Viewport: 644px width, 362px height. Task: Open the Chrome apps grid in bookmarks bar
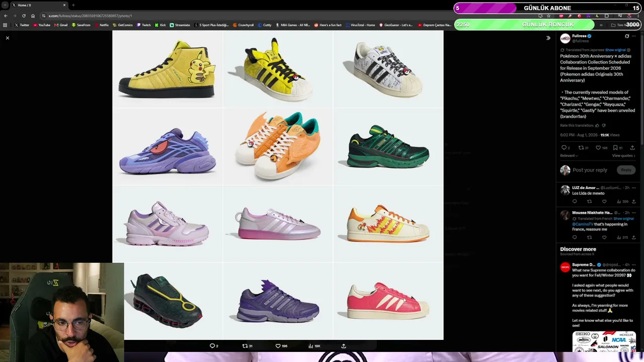[5, 25]
